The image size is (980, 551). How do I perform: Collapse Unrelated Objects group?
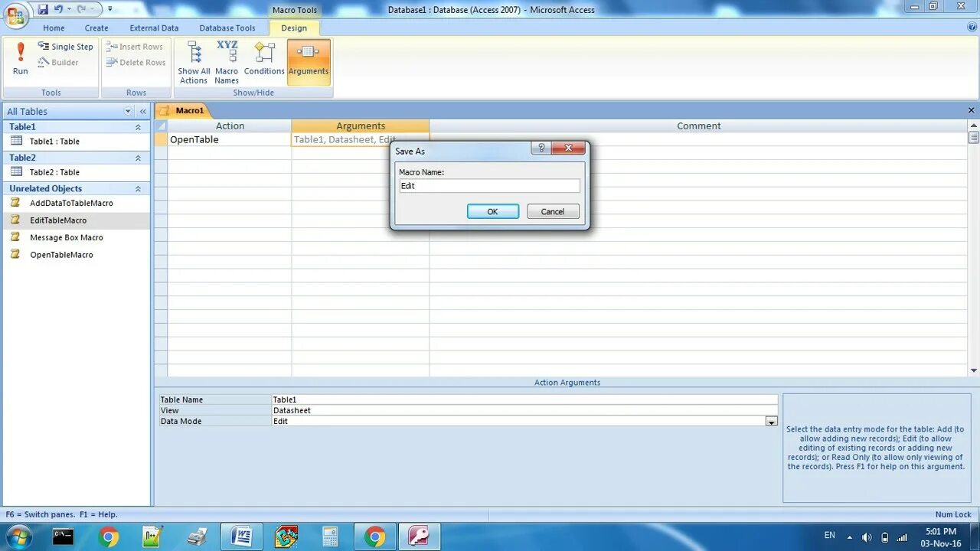point(138,189)
